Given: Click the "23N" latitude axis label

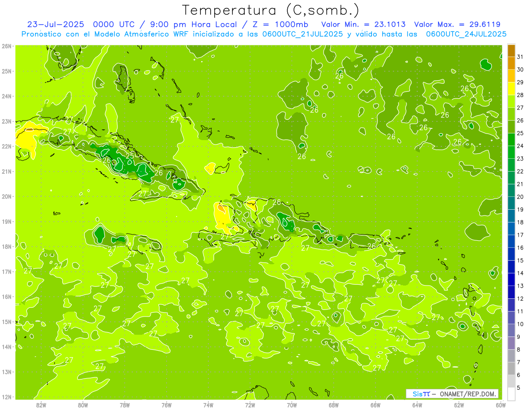Looking at the screenshot, I should coord(6,121).
